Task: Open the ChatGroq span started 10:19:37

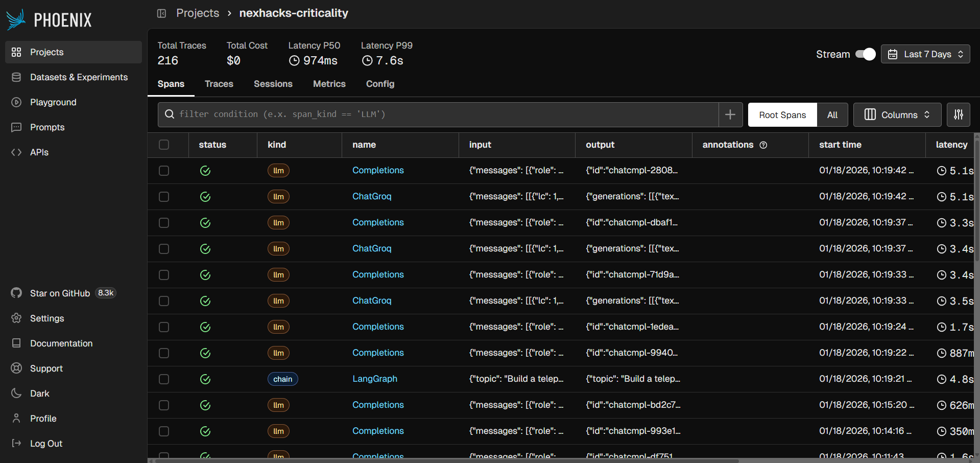Action: (x=372, y=248)
